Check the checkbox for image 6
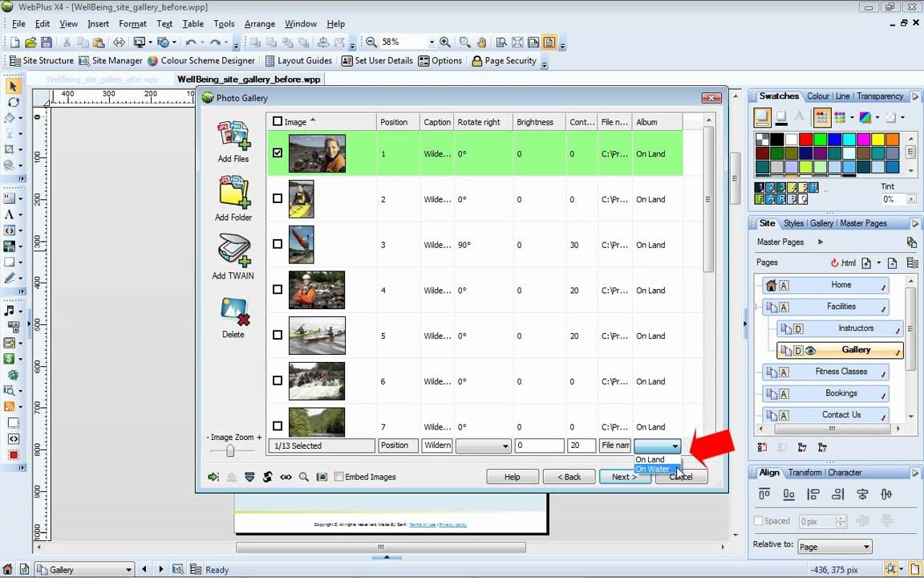Screen dimensions: 924x578 tap(278, 381)
